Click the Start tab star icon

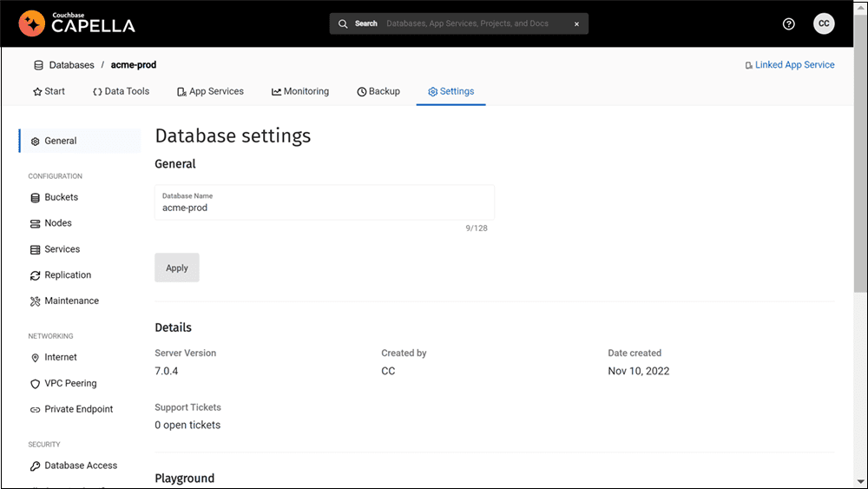(x=37, y=92)
